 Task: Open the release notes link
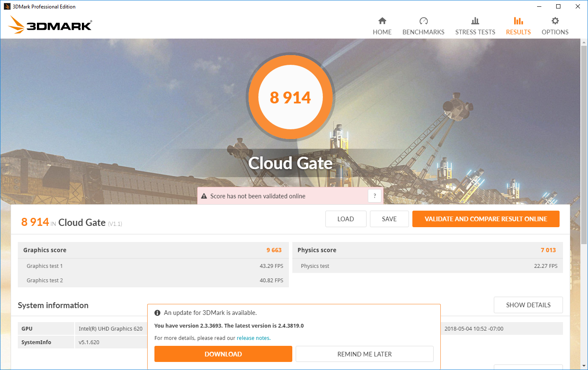pos(253,338)
